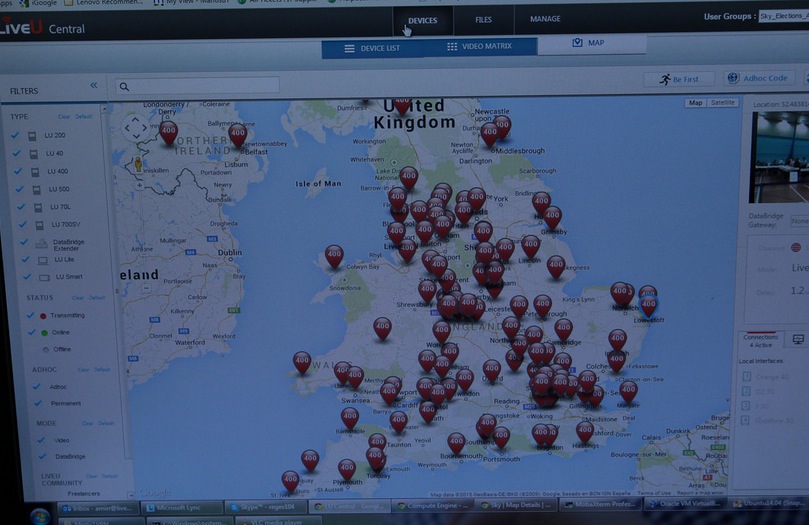Image resolution: width=809 pixels, height=525 pixels.
Task: Toggle the Adhoc filter checkbox
Action: 36,386
